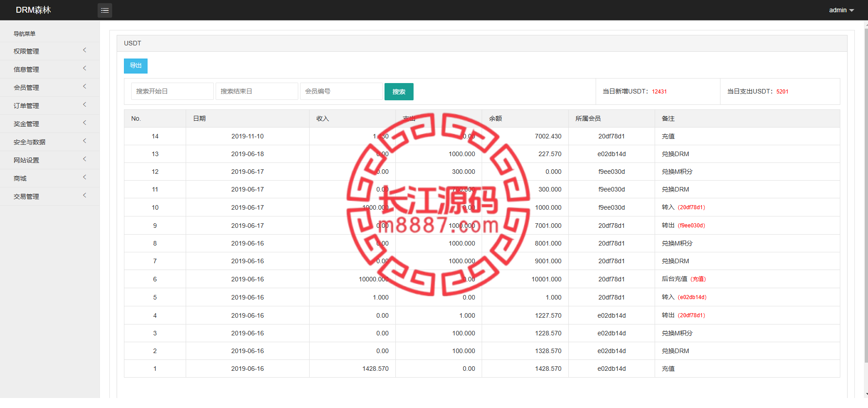This screenshot has width=868, height=408.
Task: Click 当日新增USDT value 12431
Action: (659, 92)
